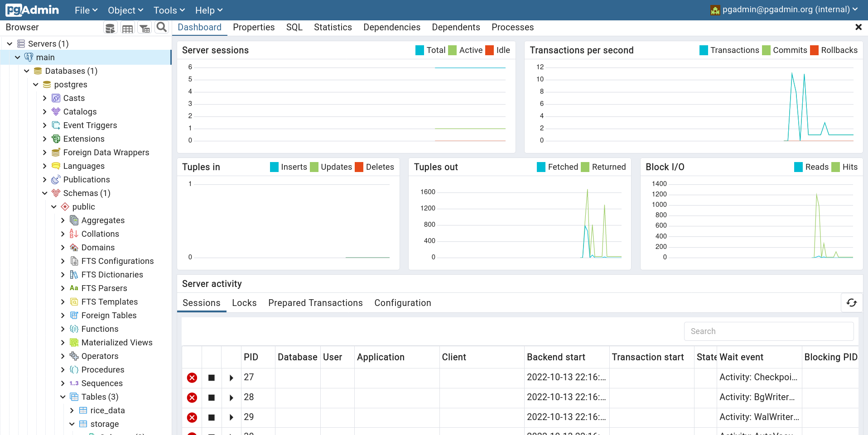
Task: Expand session details for PID 28
Action: pyautogui.click(x=231, y=398)
